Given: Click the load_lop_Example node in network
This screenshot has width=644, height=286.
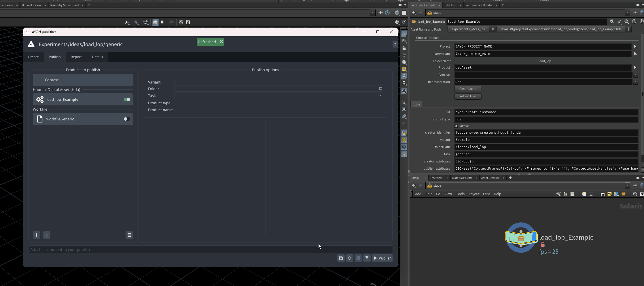Looking at the screenshot, I should tap(521, 238).
